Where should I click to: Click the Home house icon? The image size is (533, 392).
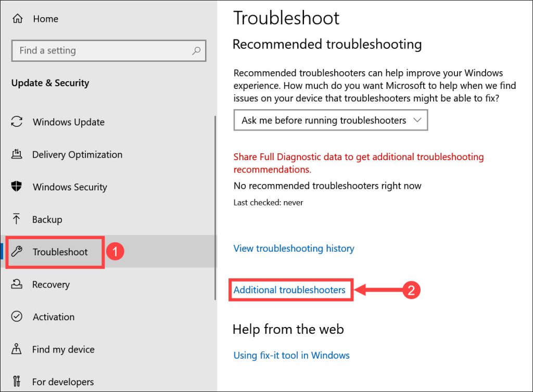click(17, 19)
